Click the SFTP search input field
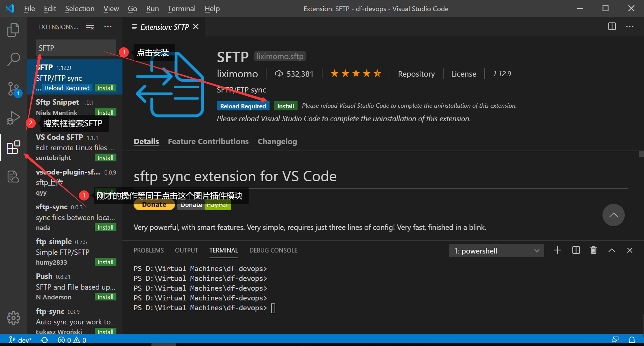The height and width of the screenshot is (346, 644). [x=76, y=48]
